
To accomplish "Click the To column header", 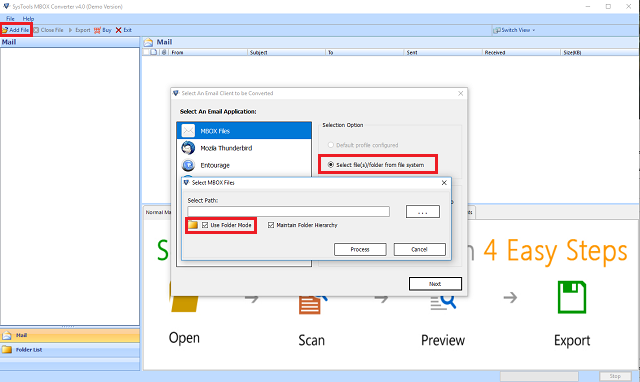I will tap(364, 53).
